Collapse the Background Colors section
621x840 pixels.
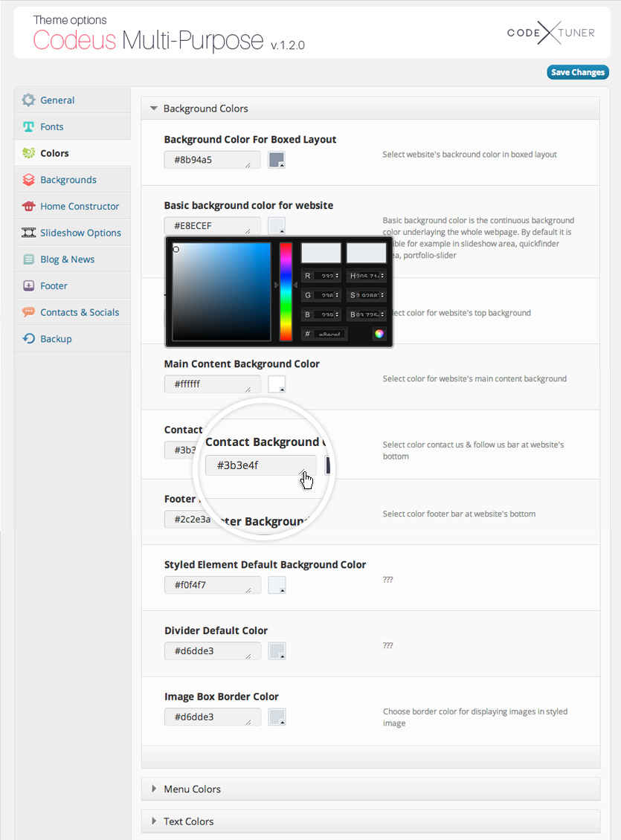point(154,109)
